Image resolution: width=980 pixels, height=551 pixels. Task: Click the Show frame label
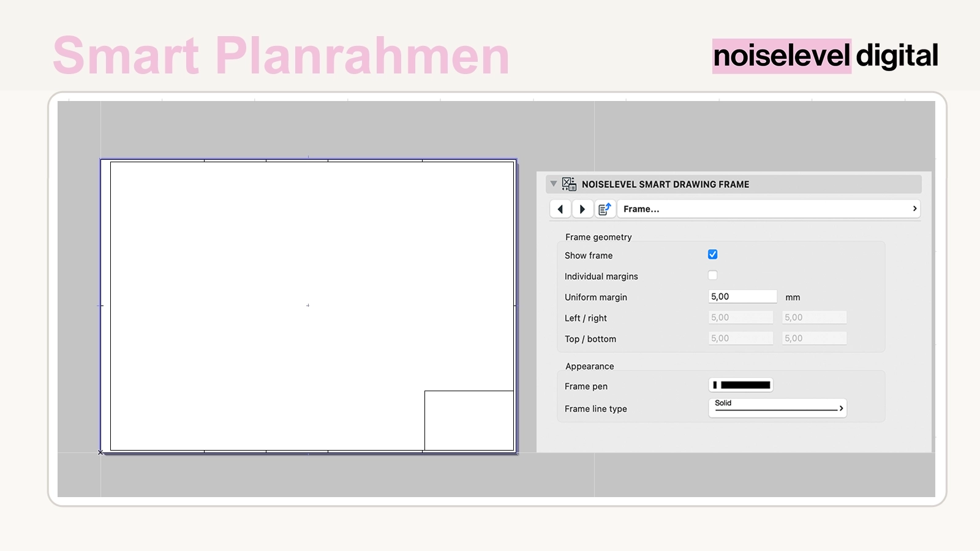pos(589,255)
